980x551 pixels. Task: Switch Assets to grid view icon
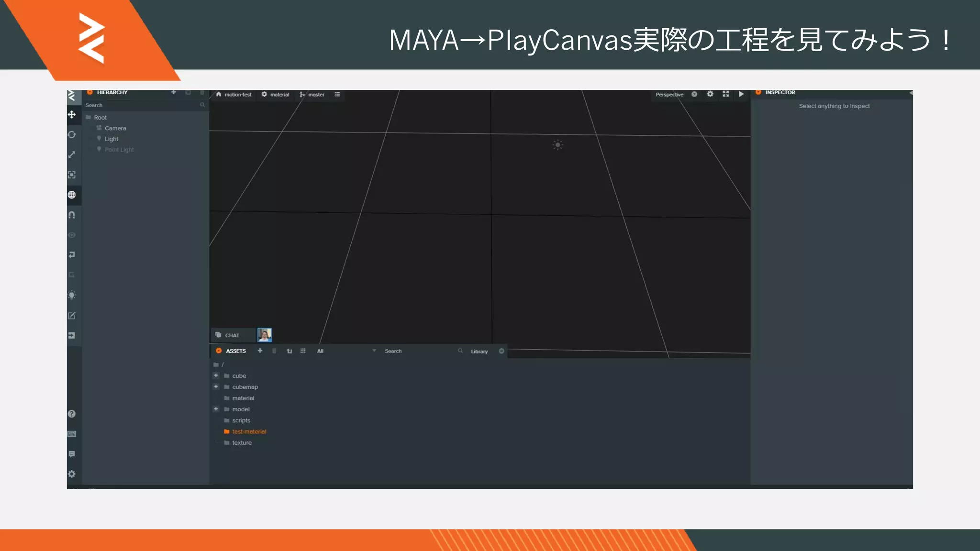tap(303, 351)
